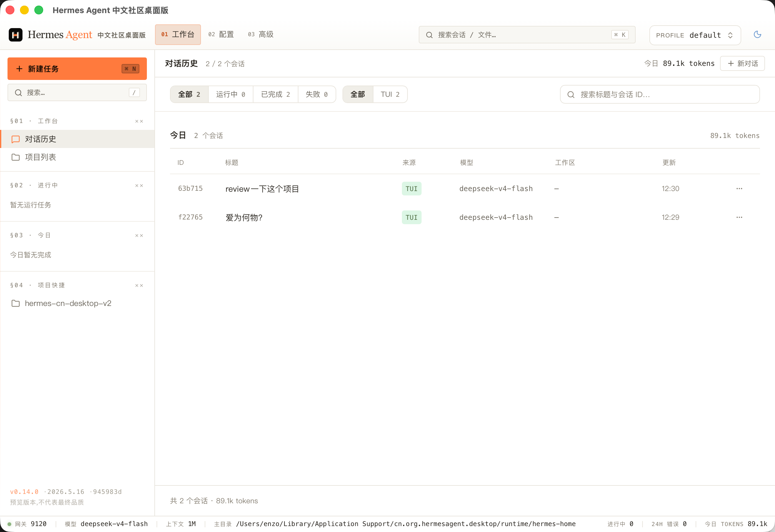Open the hermes-cn-desktop-v2 project shortcut
The image size is (775, 532).
[77, 303]
